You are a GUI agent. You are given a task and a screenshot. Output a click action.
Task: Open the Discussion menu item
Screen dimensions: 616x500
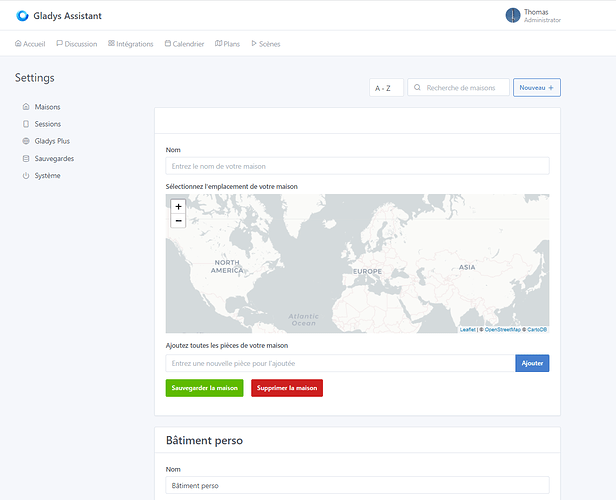tap(77, 44)
